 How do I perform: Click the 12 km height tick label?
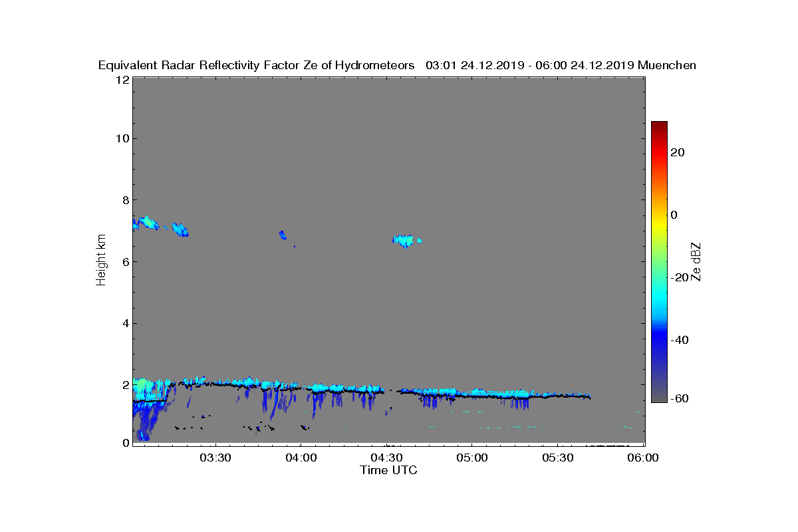click(122, 80)
